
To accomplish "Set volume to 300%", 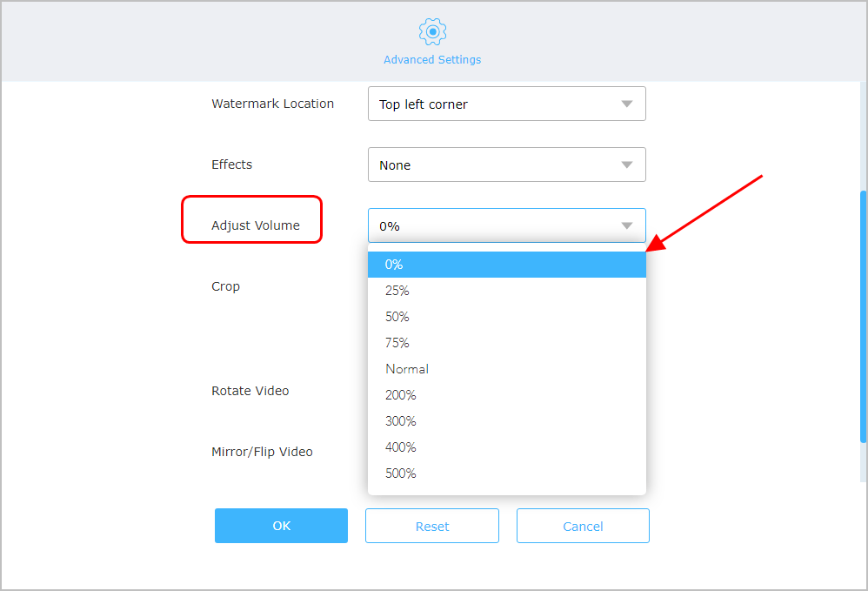I will (x=506, y=421).
